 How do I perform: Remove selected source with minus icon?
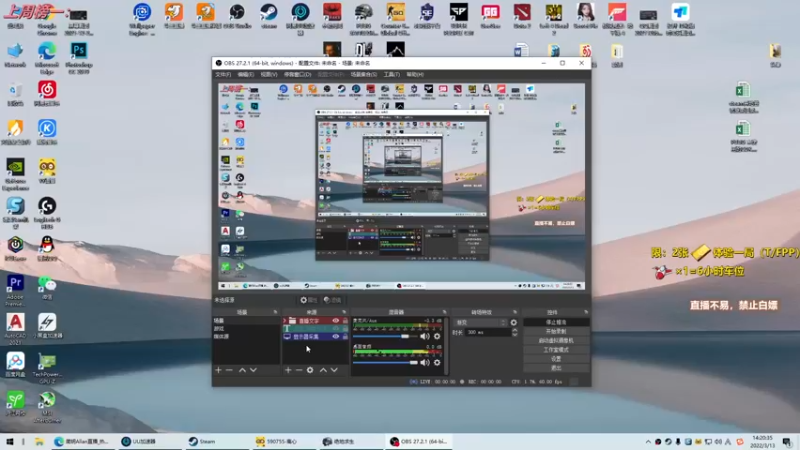(299, 370)
